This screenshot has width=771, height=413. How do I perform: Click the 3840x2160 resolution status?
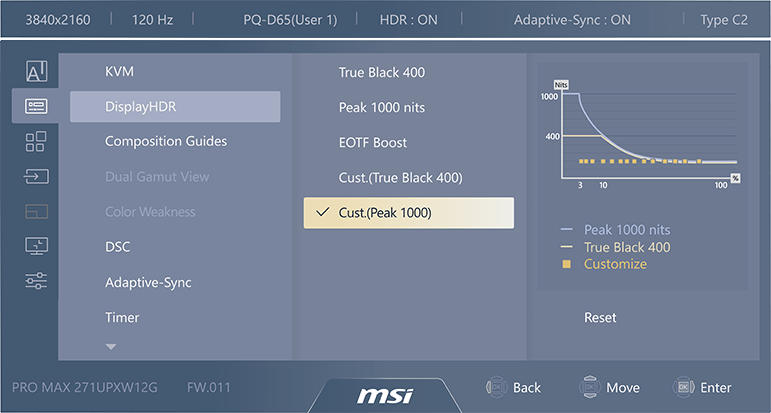(x=58, y=20)
